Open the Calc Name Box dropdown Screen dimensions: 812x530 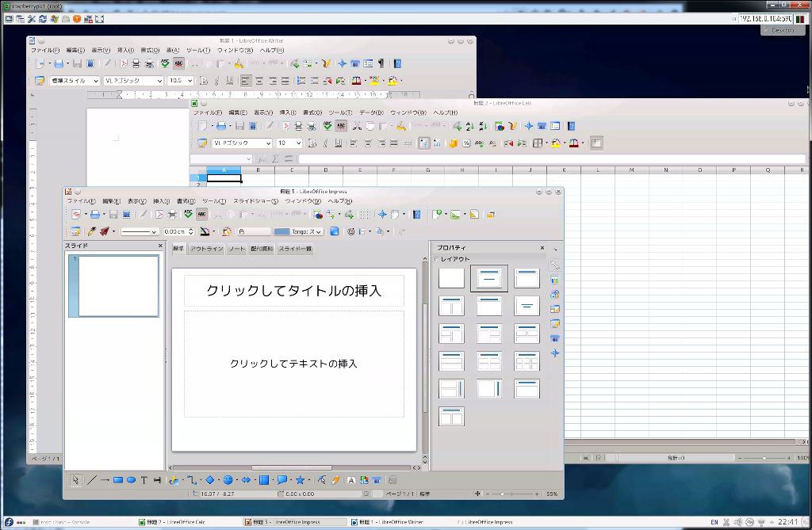point(248,159)
